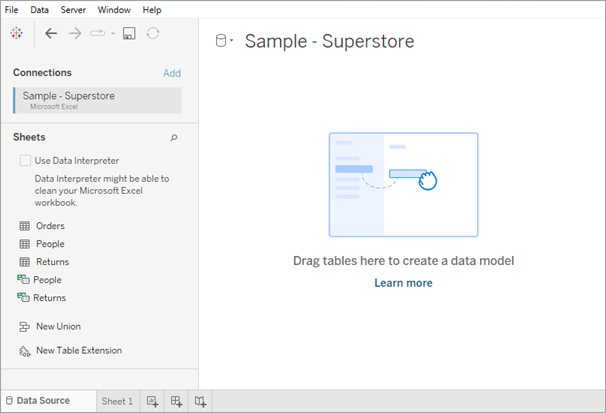Open the Learn more link
Image resolution: width=606 pixels, height=413 pixels.
point(403,283)
